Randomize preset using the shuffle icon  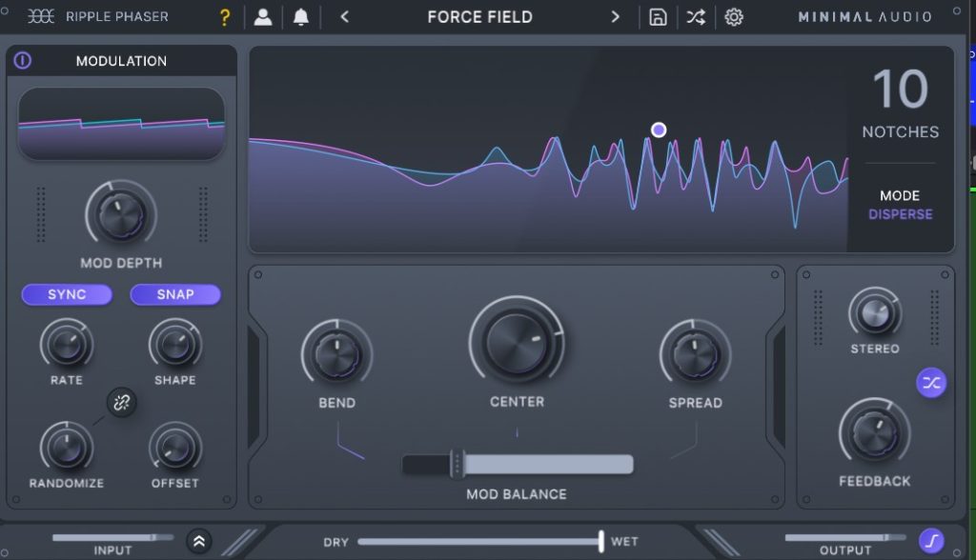point(696,17)
